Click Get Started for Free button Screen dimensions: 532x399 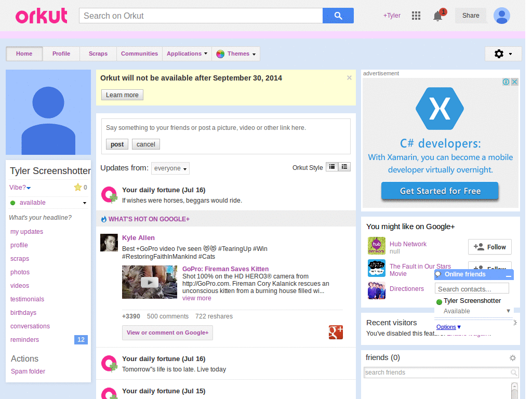click(x=440, y=191)
